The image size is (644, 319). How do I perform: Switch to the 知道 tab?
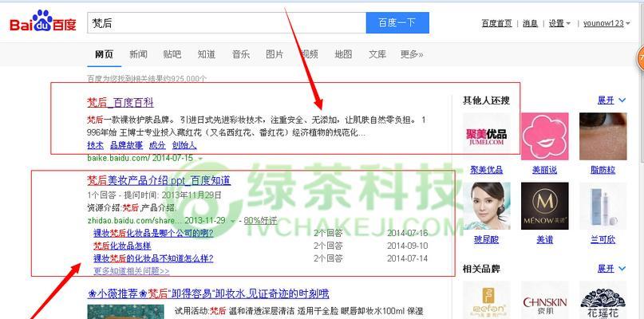tap(206, 54)
